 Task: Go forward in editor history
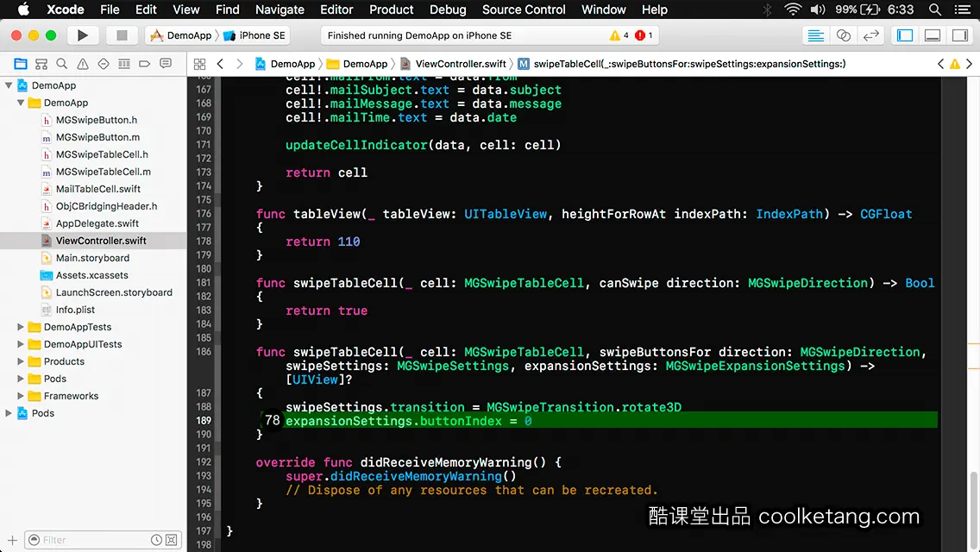(239, 64)
